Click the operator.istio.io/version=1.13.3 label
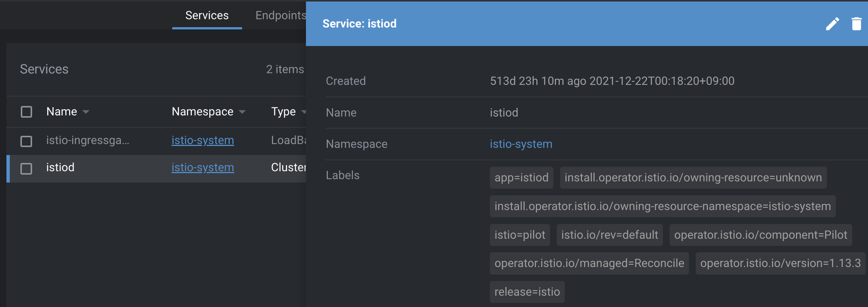This screenshot has width=868, height=307. pos(780,263)
